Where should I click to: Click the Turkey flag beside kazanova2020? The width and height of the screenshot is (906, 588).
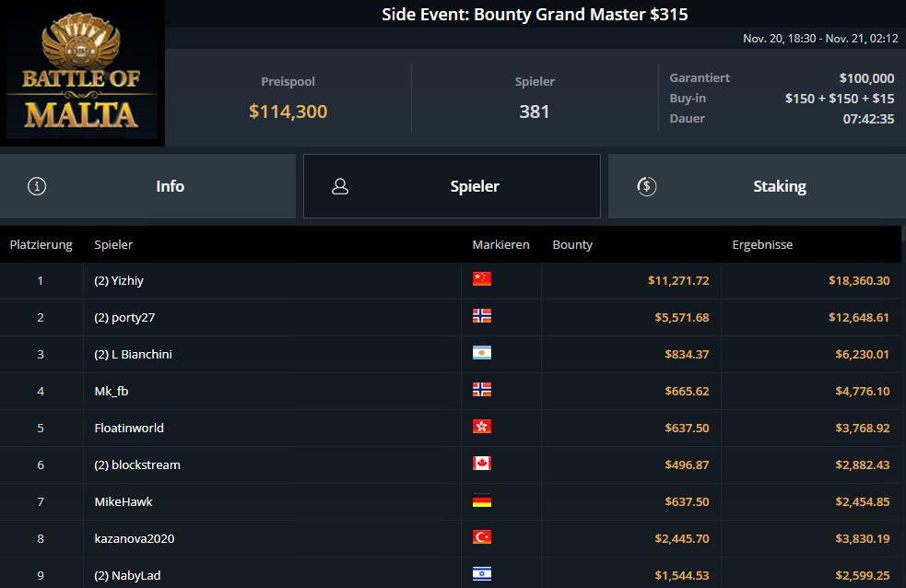[481, 537]
